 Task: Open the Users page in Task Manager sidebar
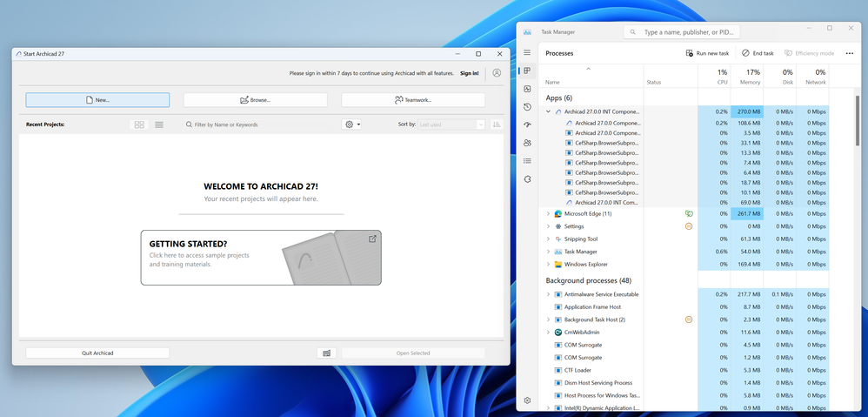pos(527,143)
